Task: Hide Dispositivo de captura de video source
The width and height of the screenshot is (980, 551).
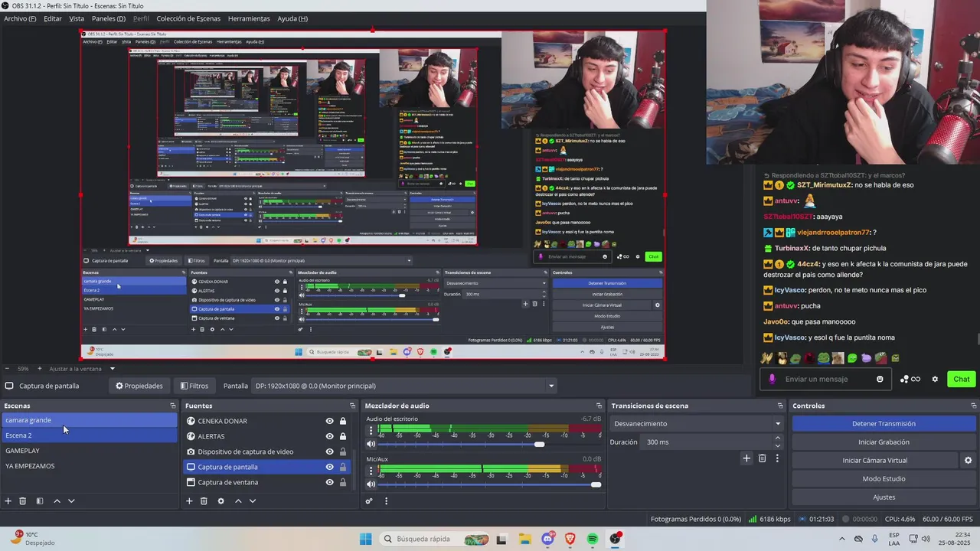Action: pyautogui.click(x=330, y=452)
